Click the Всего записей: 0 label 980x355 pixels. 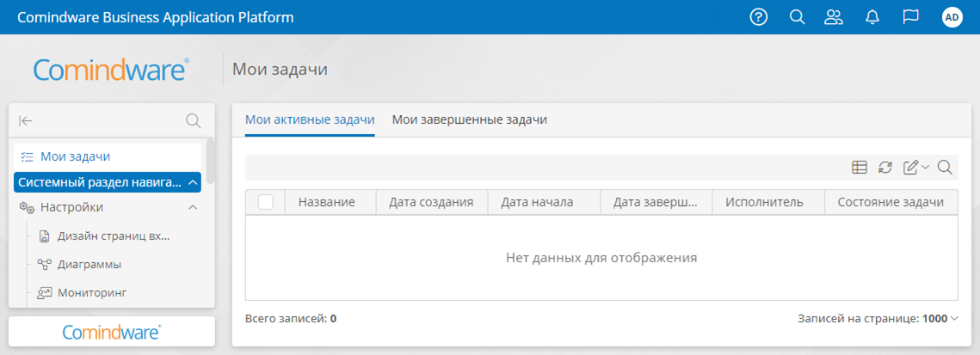(x=292, y=318)
